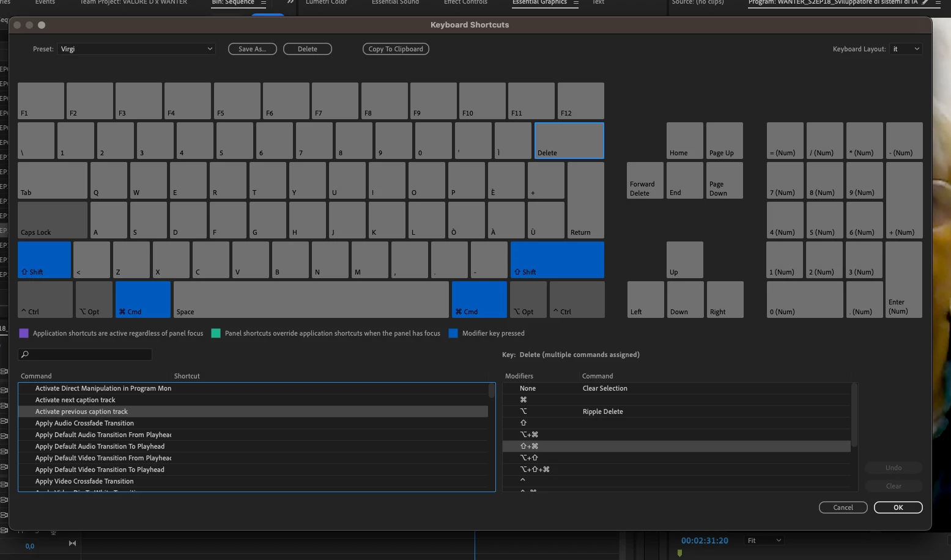Switch to the Essential Sound tab

[395, 2]
